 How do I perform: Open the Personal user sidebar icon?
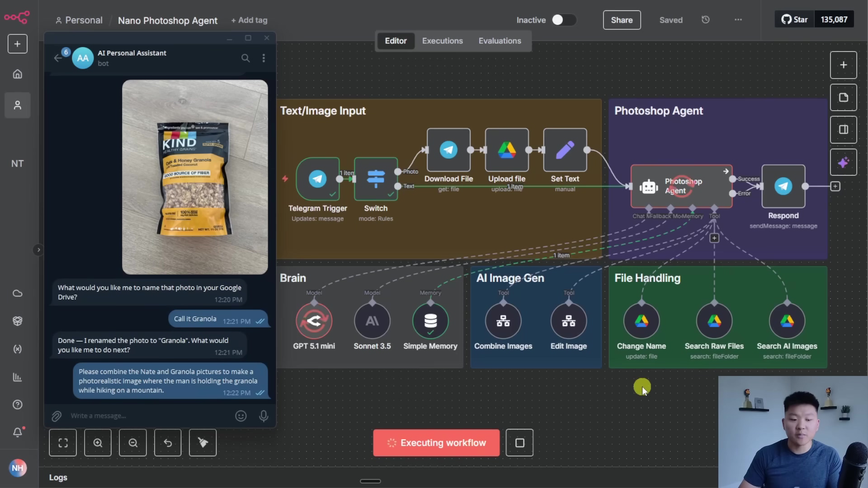(17, 105)
